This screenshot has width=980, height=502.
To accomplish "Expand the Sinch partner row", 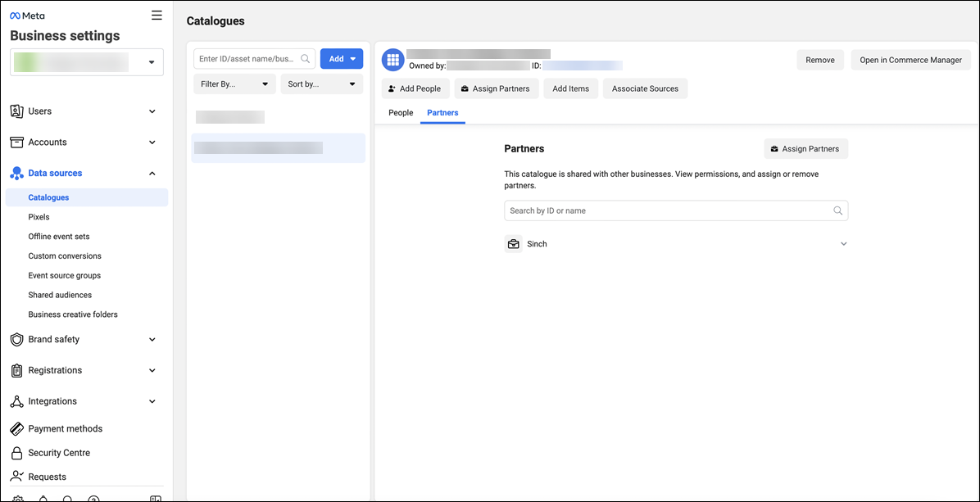I will point(843,243).
